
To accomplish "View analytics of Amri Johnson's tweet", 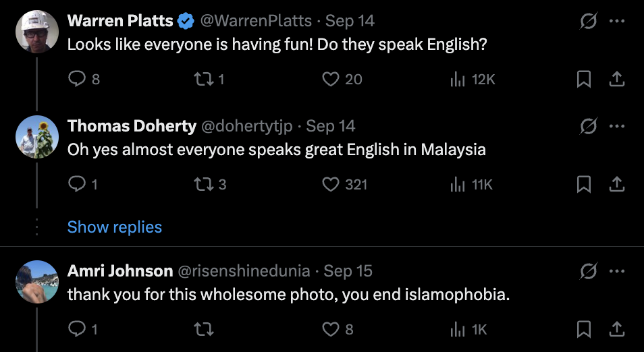I will (x=468, y=330).
